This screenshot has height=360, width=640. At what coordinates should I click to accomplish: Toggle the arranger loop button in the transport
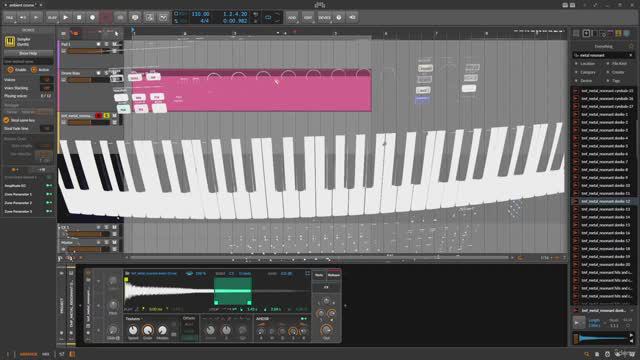pyautogui.click(x=268, y=18)
